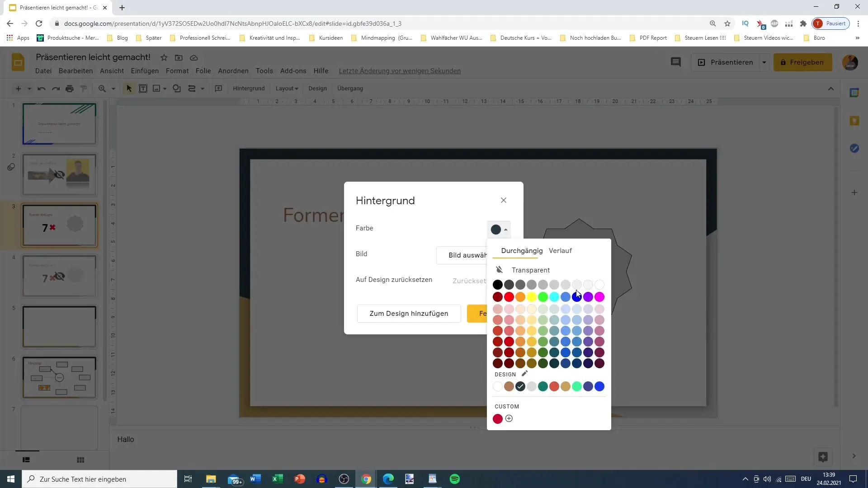Click the undo arrow icon

click(x=42, y=89)
